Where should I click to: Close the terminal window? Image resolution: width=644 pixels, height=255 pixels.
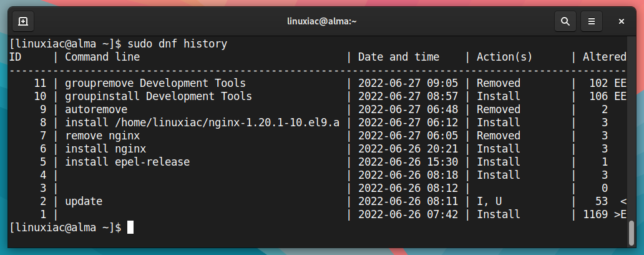(622, 21)
